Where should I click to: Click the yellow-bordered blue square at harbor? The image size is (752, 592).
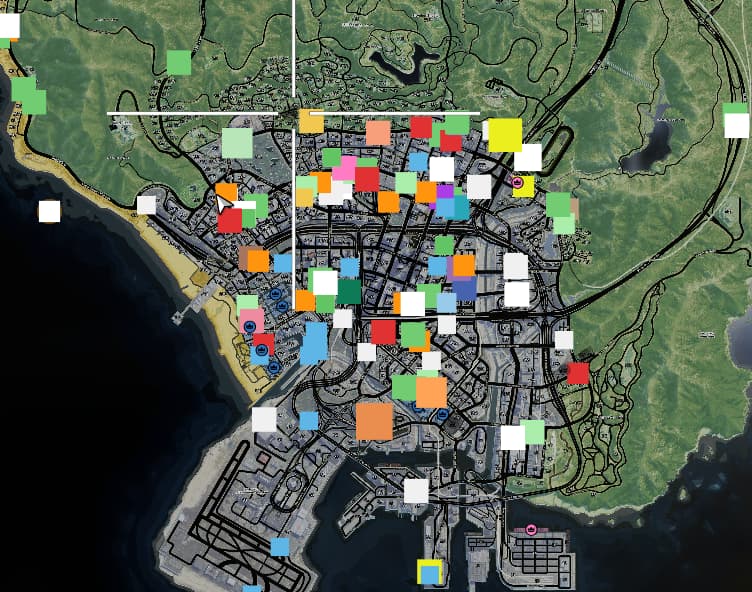[430, 572]
